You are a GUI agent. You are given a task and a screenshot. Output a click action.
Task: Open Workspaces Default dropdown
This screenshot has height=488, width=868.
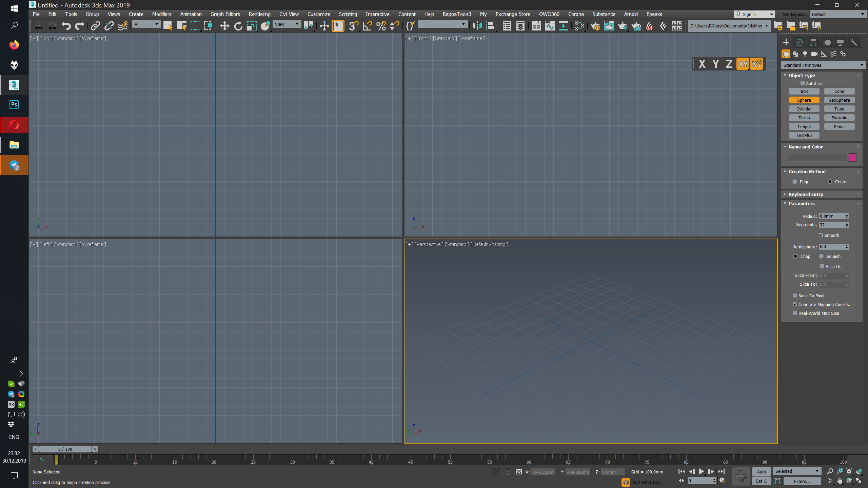point(837,14)
